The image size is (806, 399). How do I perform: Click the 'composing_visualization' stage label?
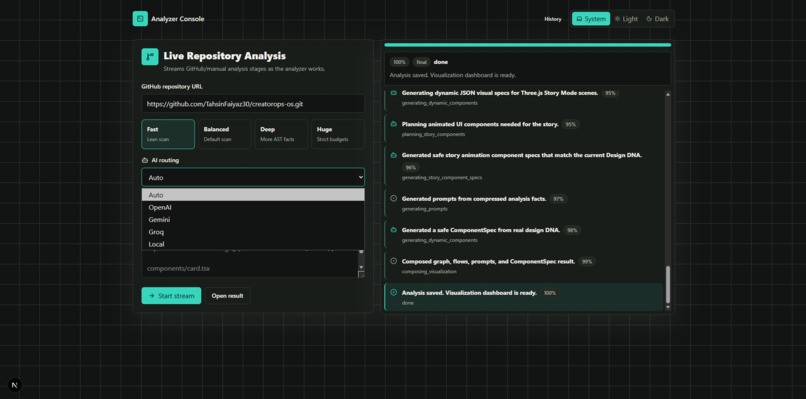click(x=429, y=271)
